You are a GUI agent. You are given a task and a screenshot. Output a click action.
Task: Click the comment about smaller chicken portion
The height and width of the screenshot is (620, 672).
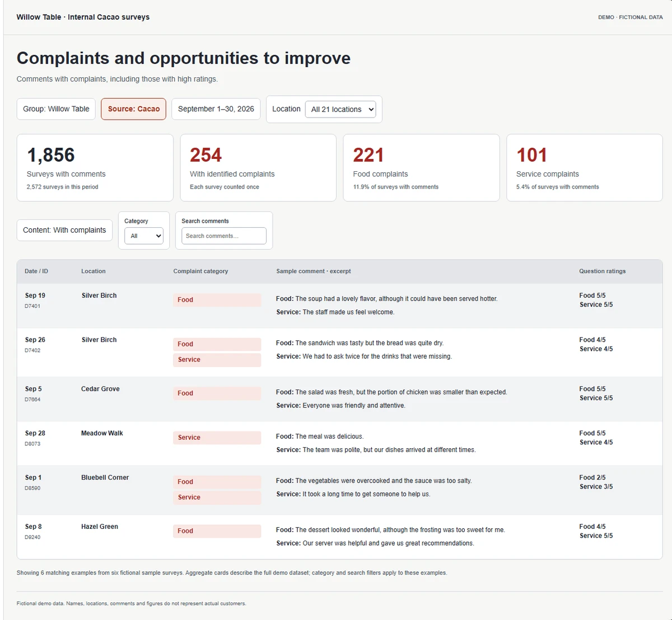(391, 392)
